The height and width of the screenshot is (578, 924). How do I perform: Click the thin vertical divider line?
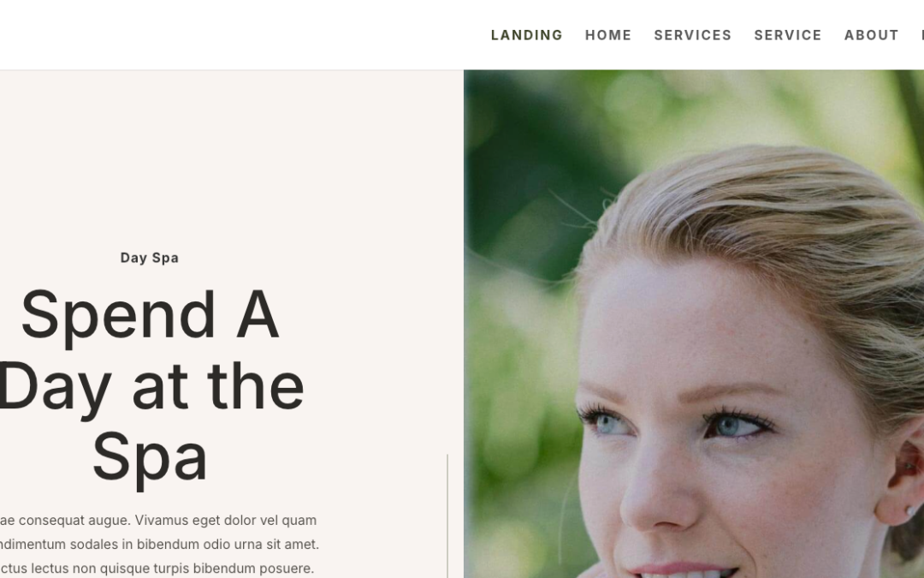447,516
